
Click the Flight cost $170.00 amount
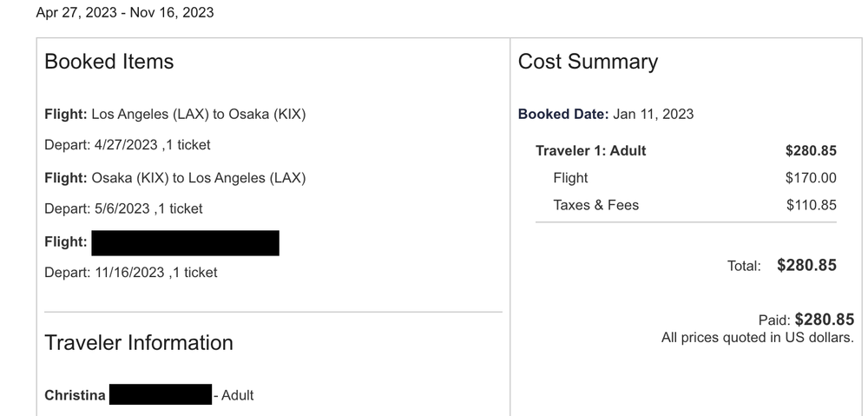(x=811, y=178)
